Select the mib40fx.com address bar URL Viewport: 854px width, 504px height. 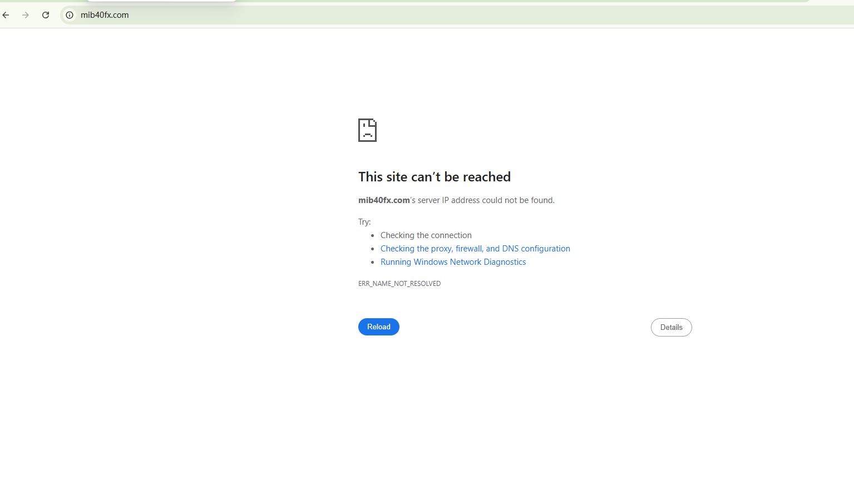pos(105,15)
